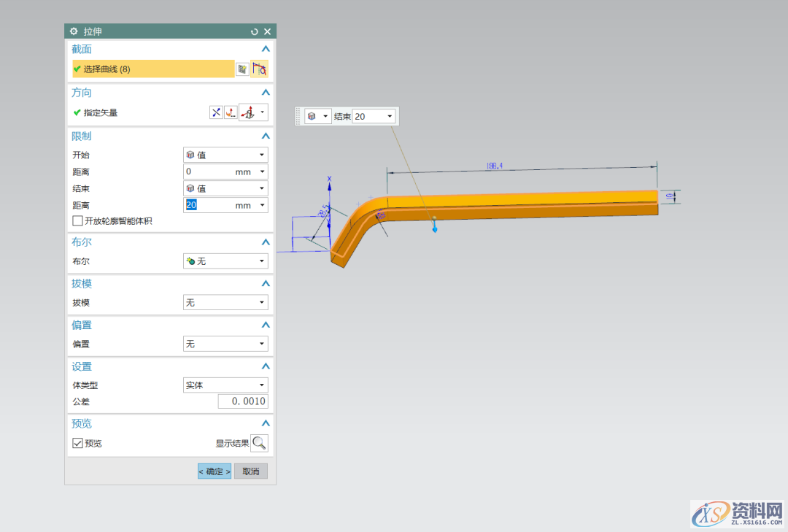Click the reverse direction icon in 方向

(216, 112)
